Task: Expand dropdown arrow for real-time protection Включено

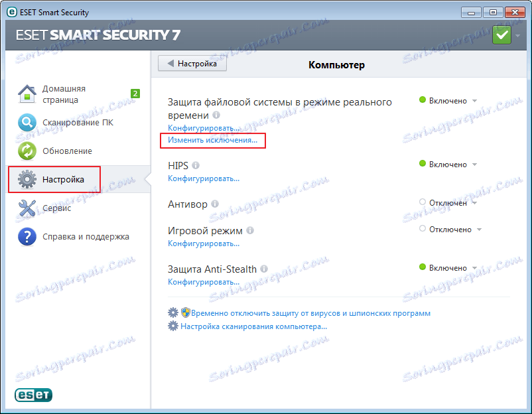Action: point(475,101)
